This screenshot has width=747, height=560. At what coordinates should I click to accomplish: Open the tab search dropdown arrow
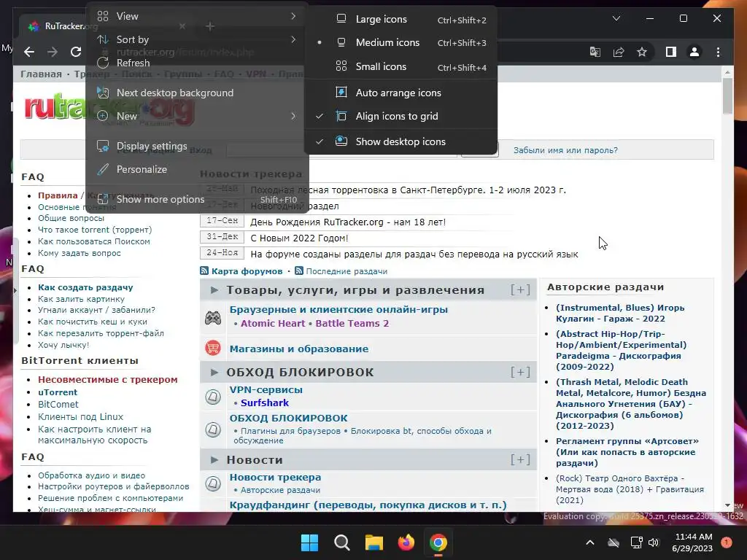[x=616, y=18]
